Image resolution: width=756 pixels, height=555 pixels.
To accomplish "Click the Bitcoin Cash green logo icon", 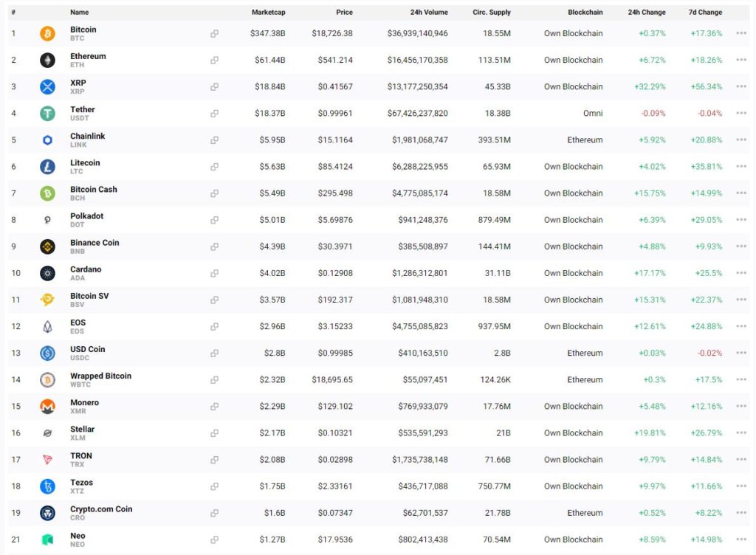I will (x=47, y=193).
